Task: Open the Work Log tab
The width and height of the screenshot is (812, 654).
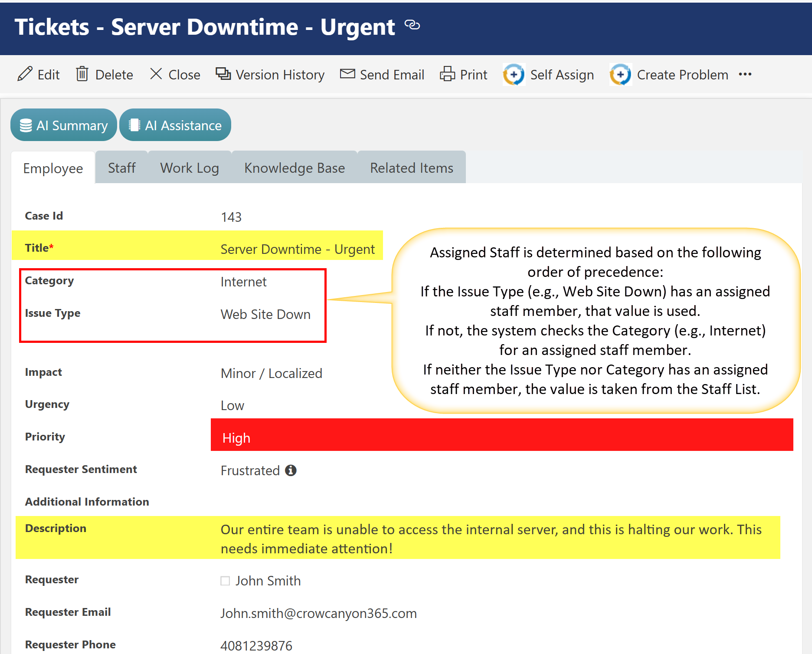Action: (190, 168)
